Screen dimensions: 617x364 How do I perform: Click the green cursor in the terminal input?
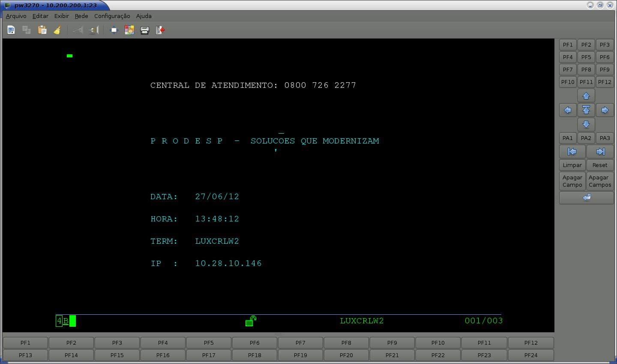(69, 56)
